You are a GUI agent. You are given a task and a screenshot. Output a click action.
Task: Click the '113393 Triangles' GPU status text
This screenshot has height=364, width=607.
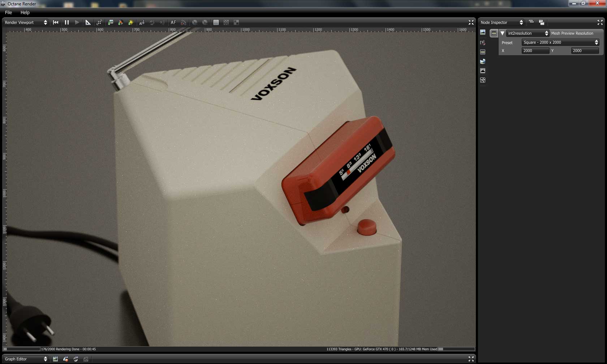pos(382,349)
